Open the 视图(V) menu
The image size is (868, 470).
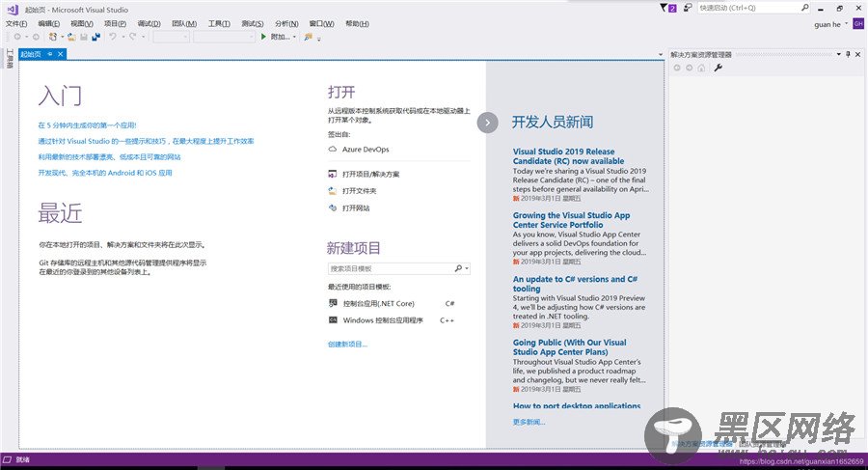pyautogui.click(x=82, y=23)
